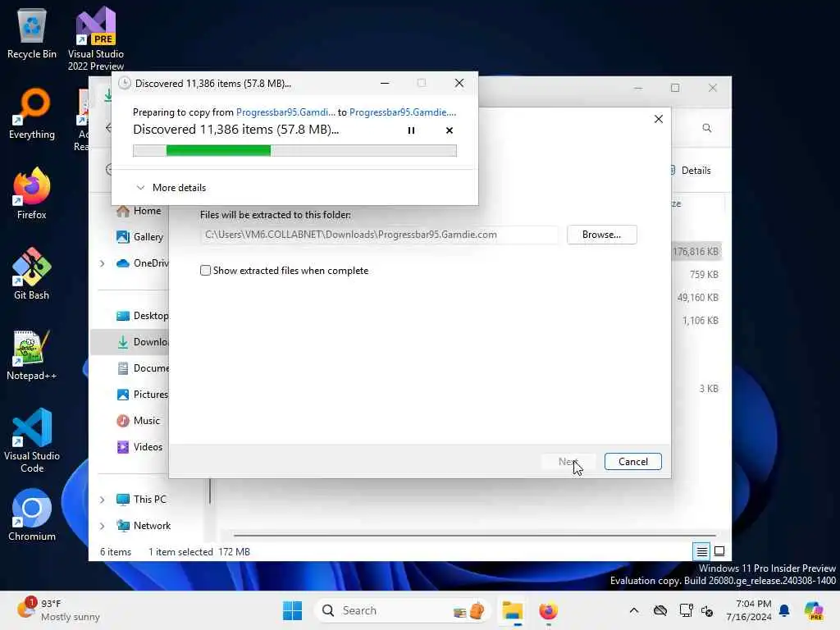Minimize the copy progress dialog
The width and height of the screenshot is (840, 630).
tap(385, 83)
